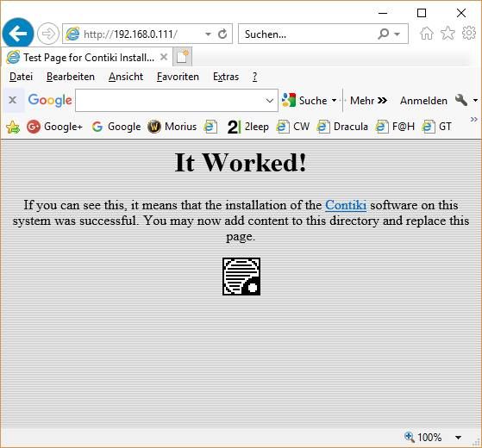Refresh the page with reload icon

(x=222, y=34)
